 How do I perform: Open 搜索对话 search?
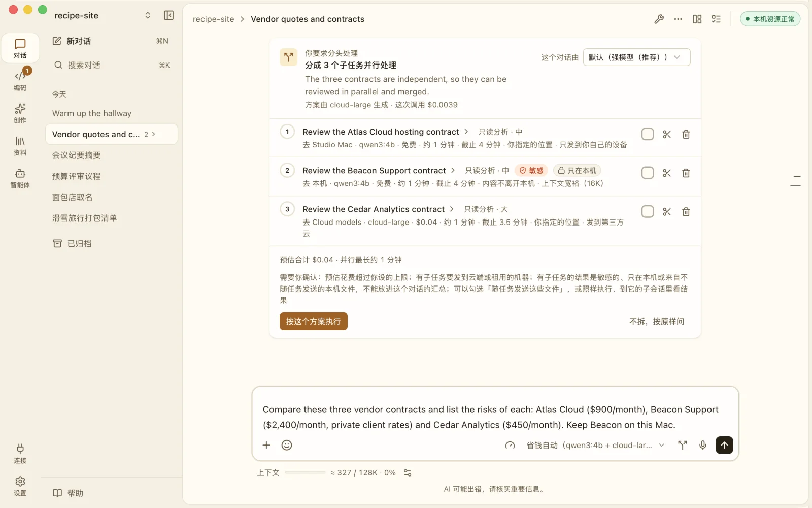point(111,65)
